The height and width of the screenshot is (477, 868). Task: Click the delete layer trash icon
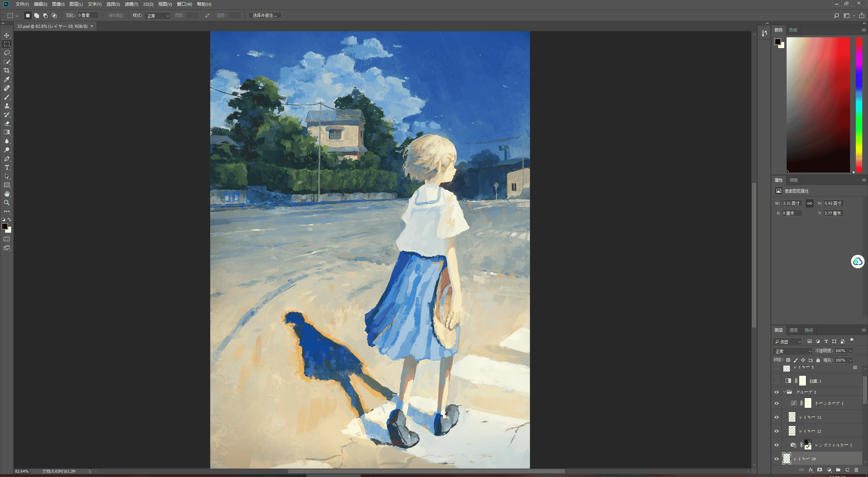856,470
